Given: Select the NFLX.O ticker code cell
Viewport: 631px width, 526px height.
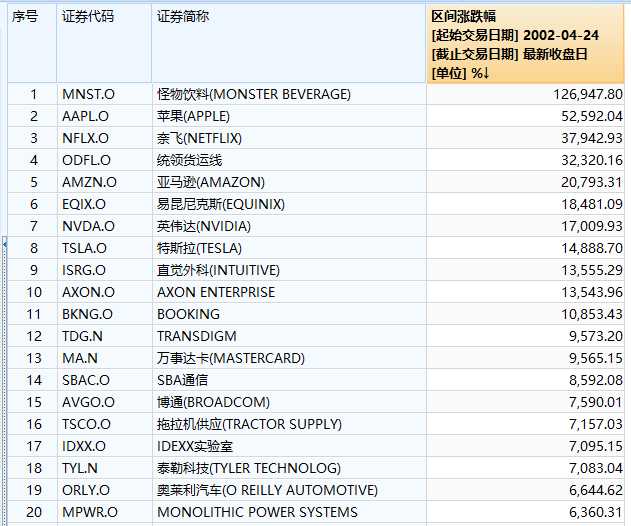Looking at the screenshot, I should pos(104,138).
